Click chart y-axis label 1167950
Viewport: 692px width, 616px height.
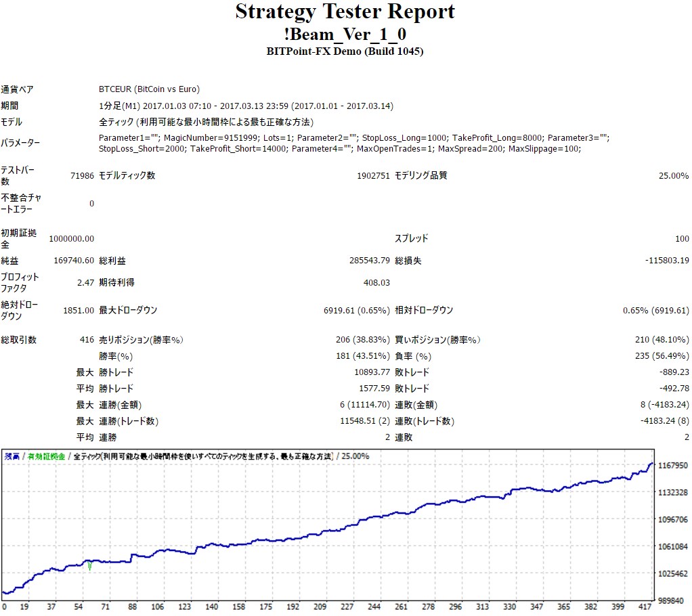click(672, 466)
